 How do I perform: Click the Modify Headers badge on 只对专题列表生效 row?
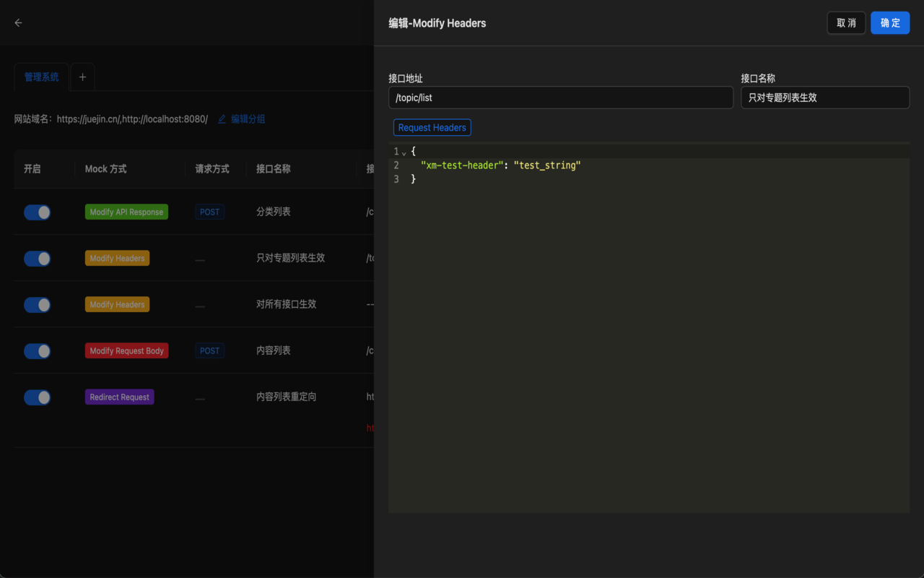tap(117, 258)
